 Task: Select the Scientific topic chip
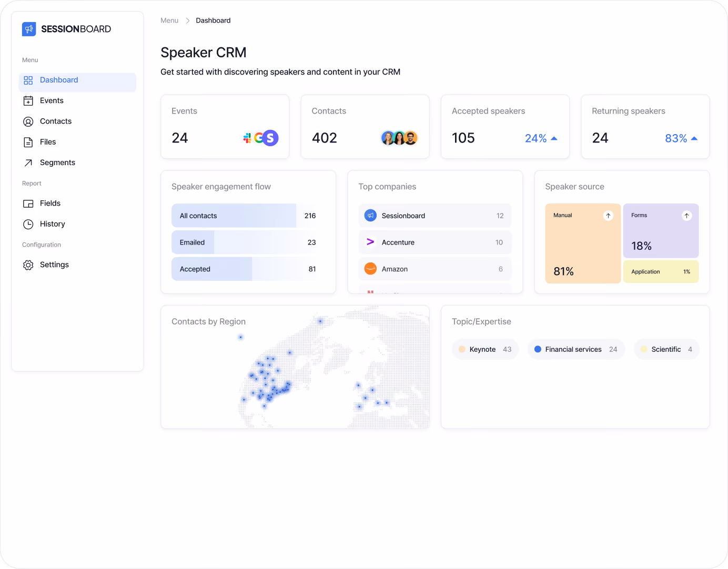tap(666, 349)
